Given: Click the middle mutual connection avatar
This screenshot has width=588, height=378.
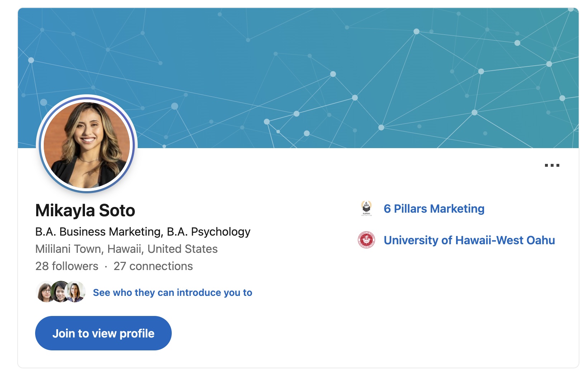Looking at the screenshot, I should (x=60, y=292).
